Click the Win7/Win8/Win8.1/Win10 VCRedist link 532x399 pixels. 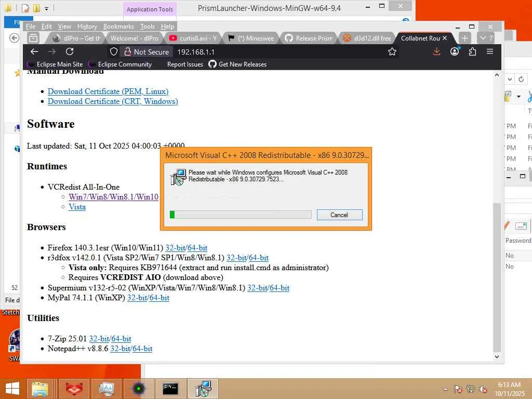[x=113, y=197]
